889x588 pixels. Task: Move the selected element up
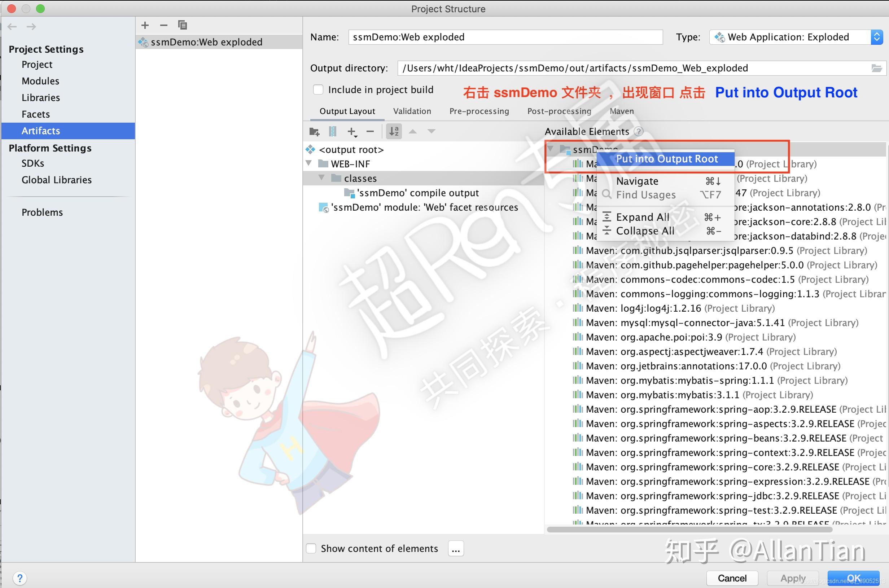tap(412, 131)
